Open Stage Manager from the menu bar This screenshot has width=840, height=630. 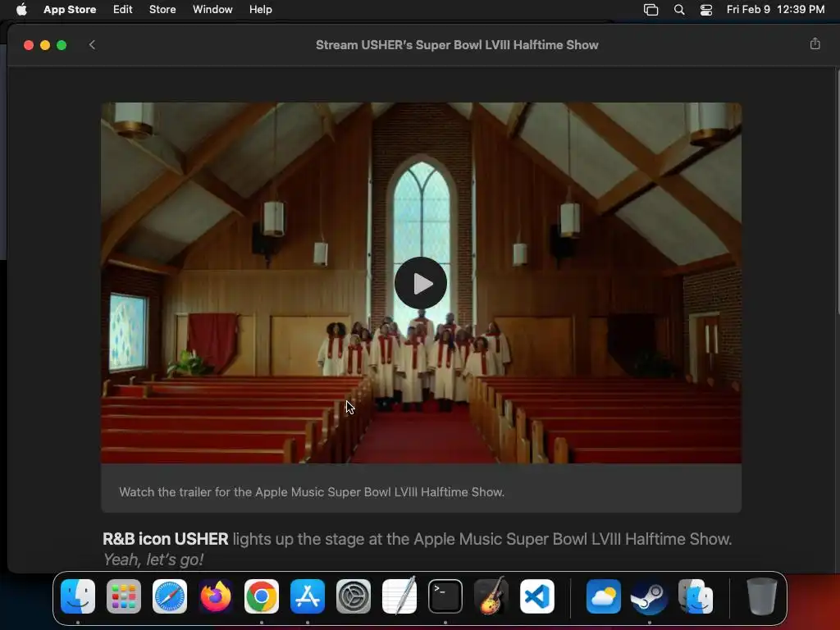[651, 9]
